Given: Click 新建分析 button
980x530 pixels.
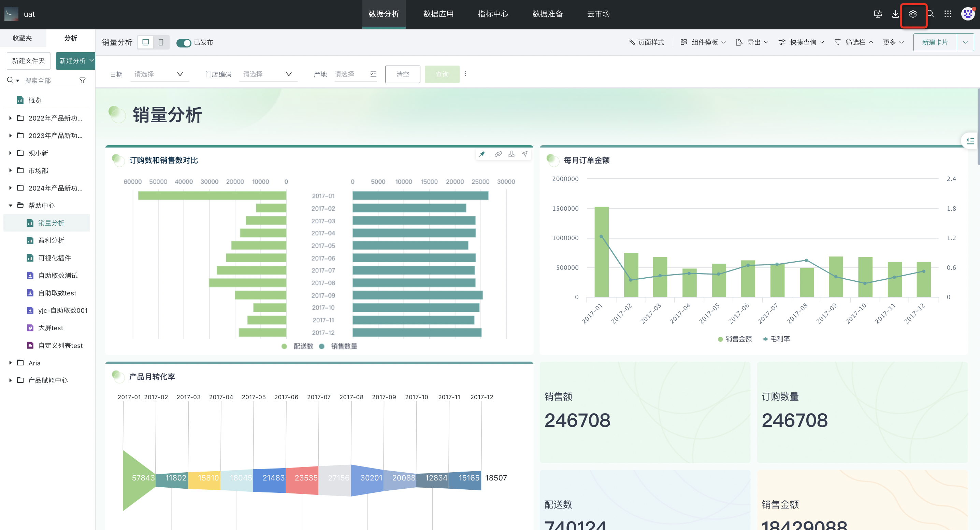Looking at the screenshot, I should coord(75,61).
